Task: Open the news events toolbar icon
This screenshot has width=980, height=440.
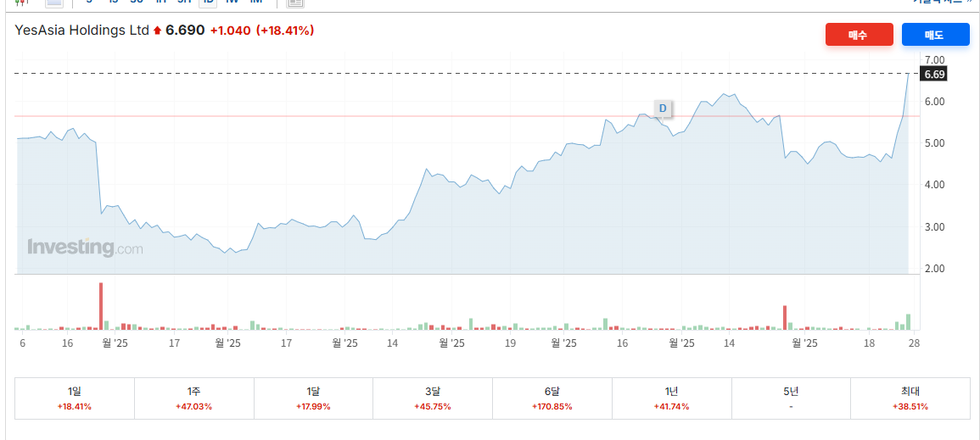Action: (295, 2)
